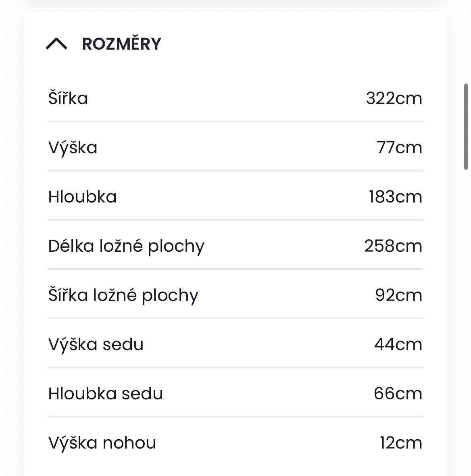Select the Šířka label at top
This screenshot has width=471, height=476.
coord(68,98)
